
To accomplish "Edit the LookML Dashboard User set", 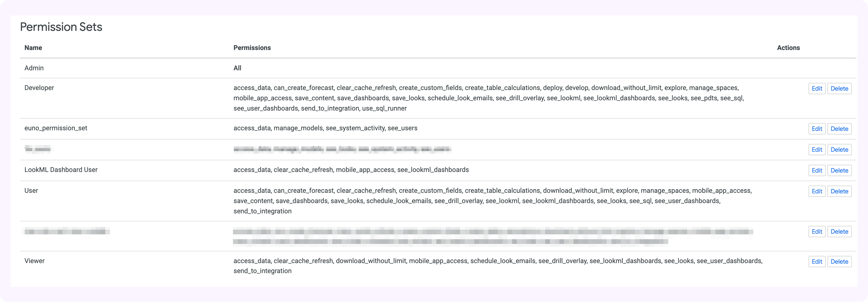I will [817, 171].
